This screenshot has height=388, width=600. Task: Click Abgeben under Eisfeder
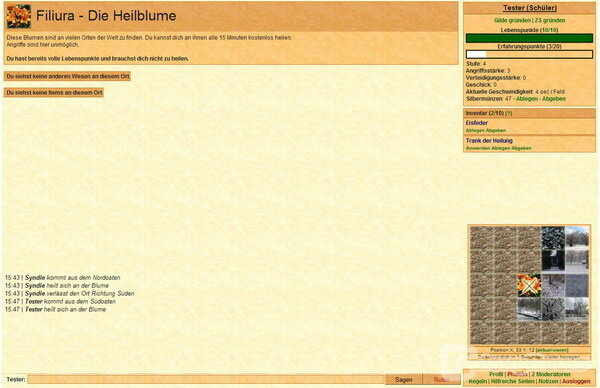pyautogui.click(x=496, y=130)
